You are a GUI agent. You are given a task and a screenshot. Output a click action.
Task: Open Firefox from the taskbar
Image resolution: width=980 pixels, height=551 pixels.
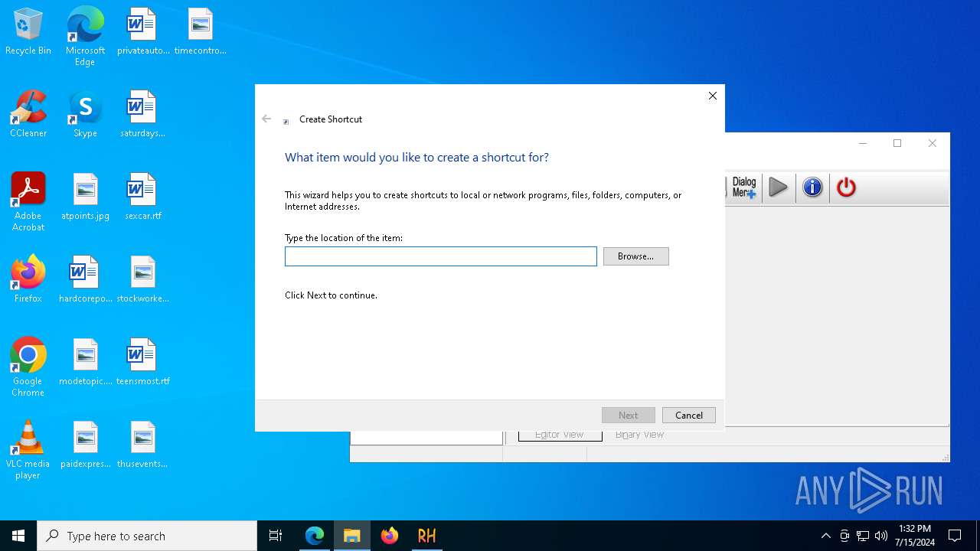390,536
